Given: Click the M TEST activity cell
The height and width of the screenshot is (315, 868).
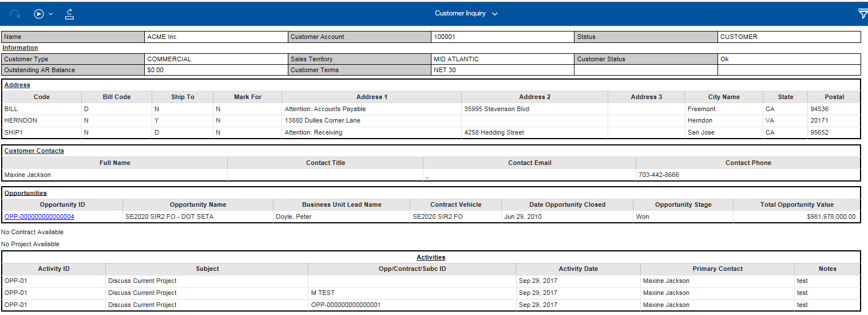Looking at the screenshot, I should point(323,293).
